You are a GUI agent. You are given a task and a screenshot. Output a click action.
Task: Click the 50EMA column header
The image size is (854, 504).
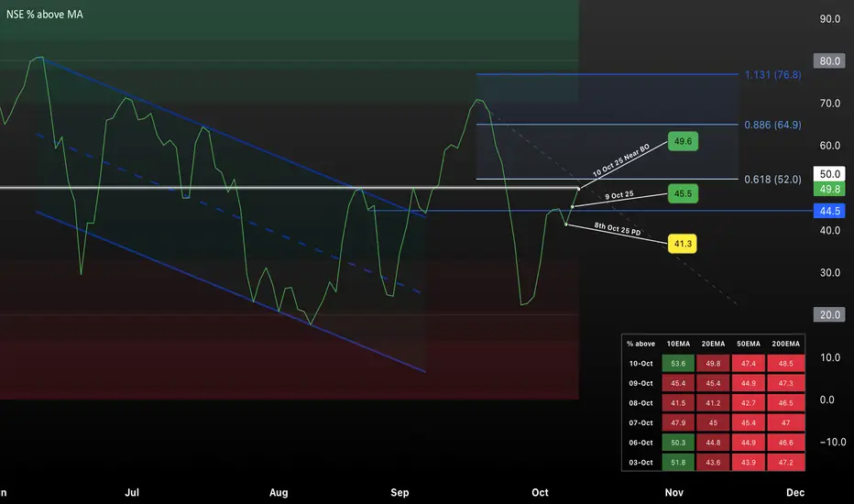[749, 344]
